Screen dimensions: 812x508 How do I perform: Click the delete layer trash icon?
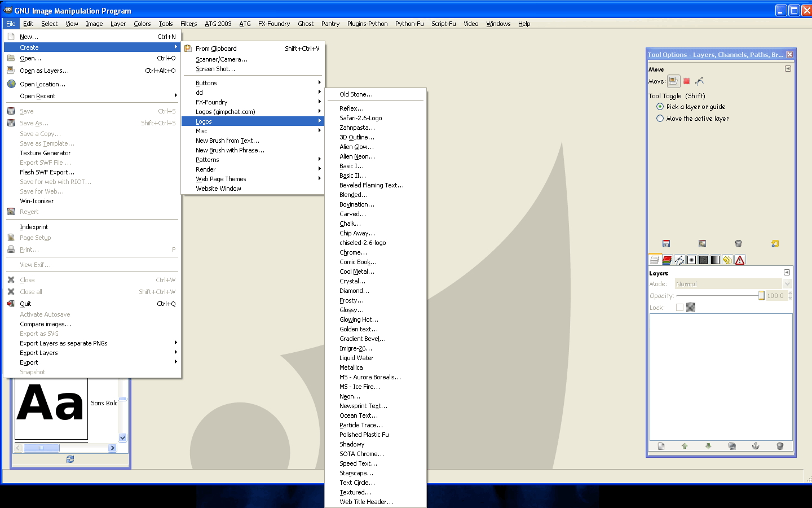780,446
